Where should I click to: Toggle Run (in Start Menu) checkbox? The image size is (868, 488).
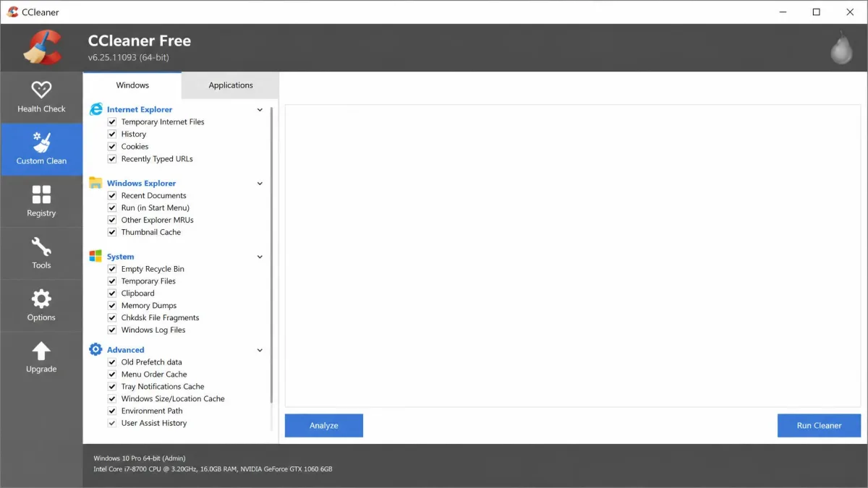[x=112, y=208]
